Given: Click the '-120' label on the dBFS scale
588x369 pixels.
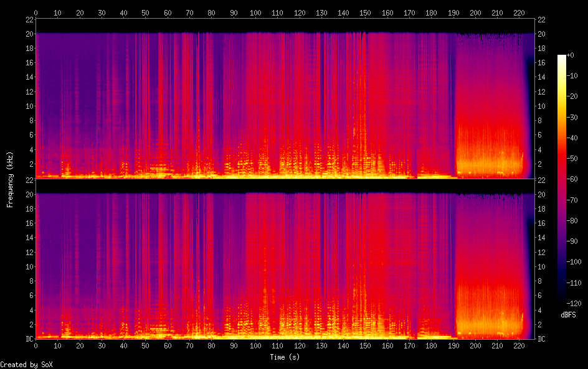Looking at the screenshot, I should pos(574,304).
